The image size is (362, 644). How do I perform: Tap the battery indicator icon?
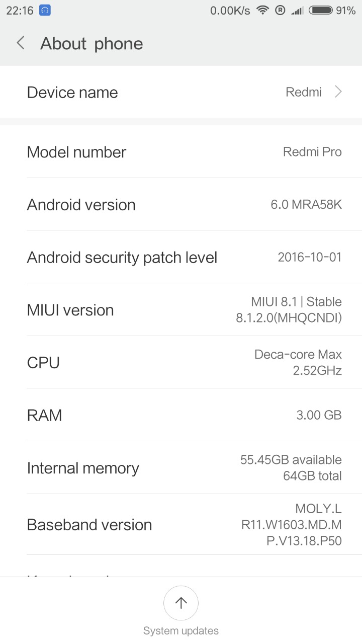[321, 10]
